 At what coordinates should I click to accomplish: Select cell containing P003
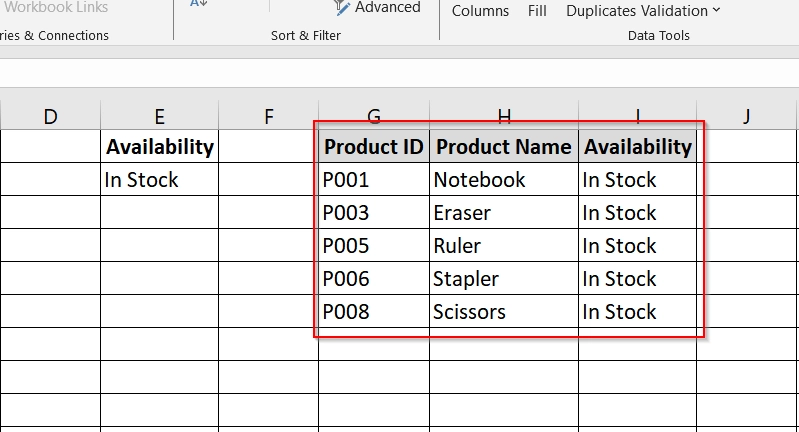tap(374, 212)
